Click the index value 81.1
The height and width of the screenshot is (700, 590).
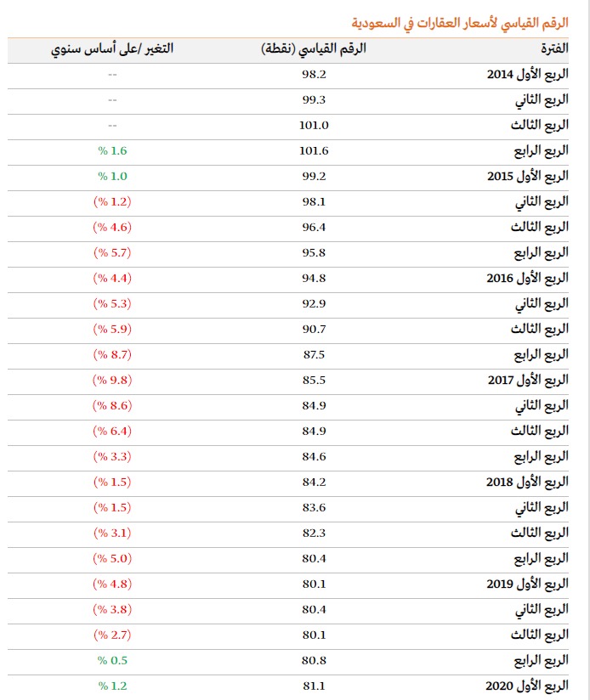click(x=314, y=686)
